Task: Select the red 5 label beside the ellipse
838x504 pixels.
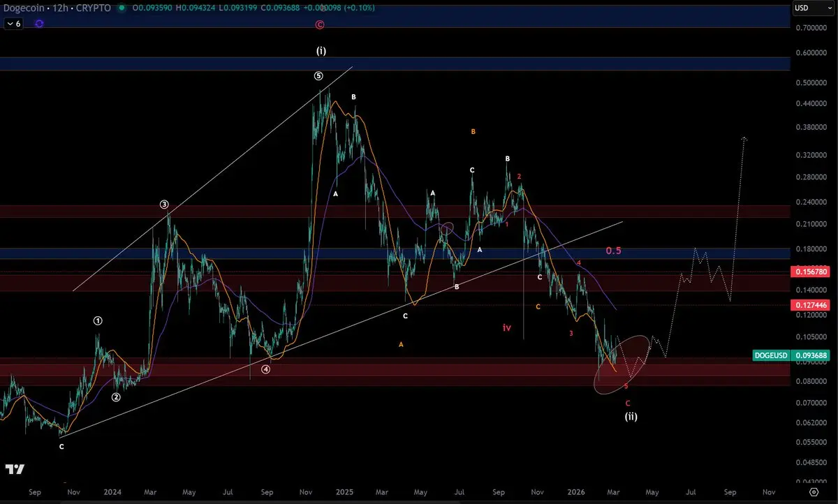Action: 626,386
